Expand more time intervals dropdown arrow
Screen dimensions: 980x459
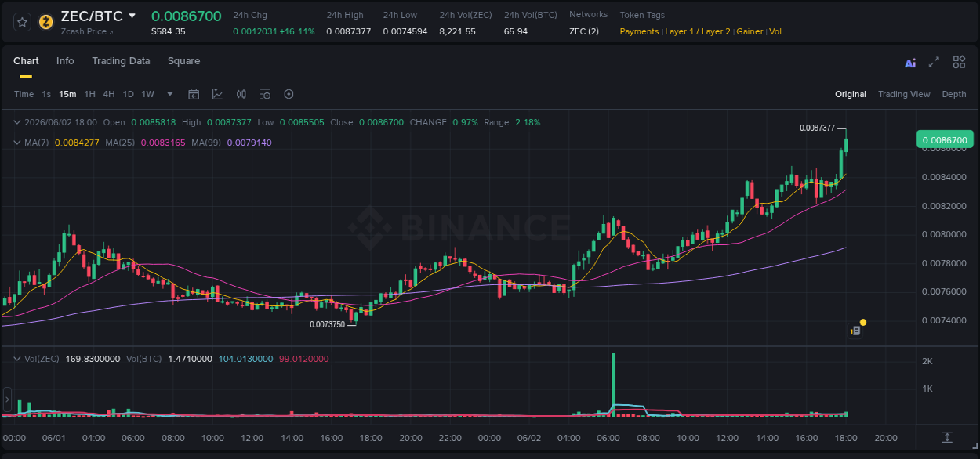point(170,94)
